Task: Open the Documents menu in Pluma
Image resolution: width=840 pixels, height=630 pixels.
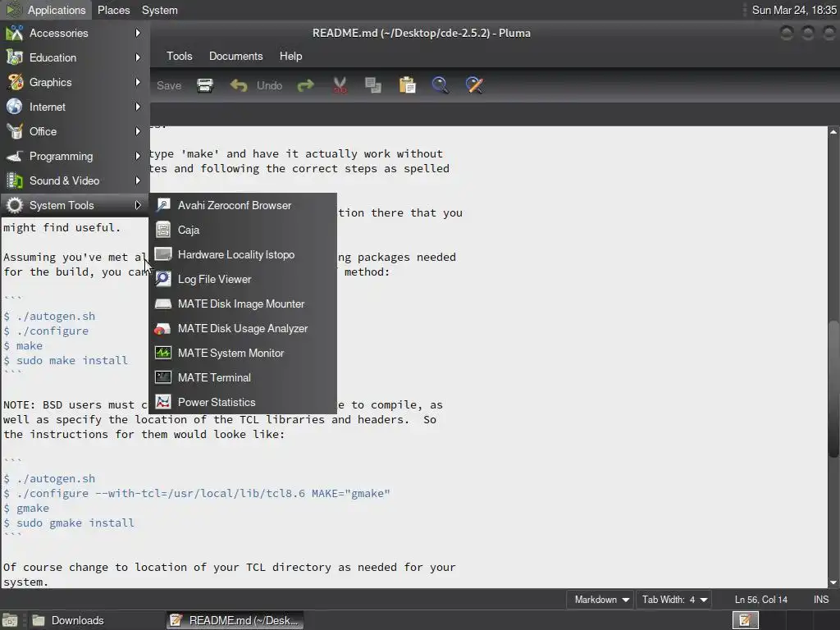Action: click(235, 57)
